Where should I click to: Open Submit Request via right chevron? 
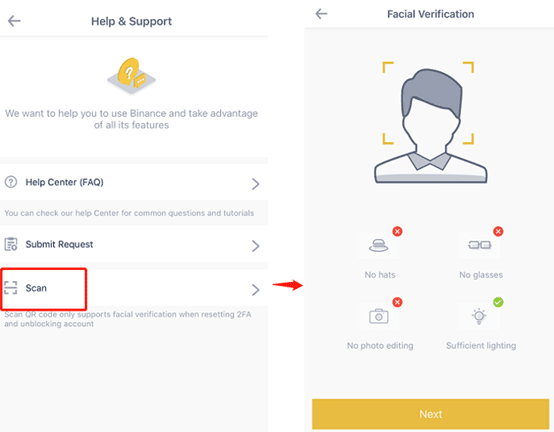click(255, 246)
